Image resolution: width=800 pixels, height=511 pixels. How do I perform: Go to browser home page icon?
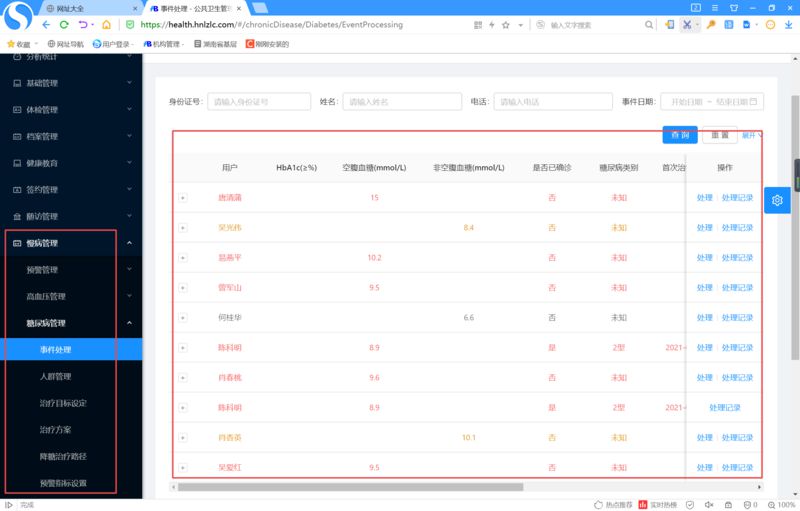point(106,24)
